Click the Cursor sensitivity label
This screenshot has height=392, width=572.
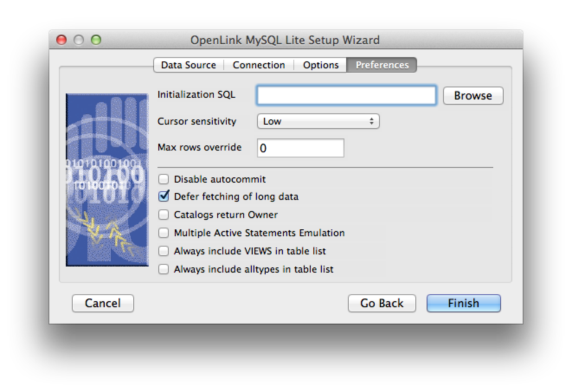coord(197,121)
